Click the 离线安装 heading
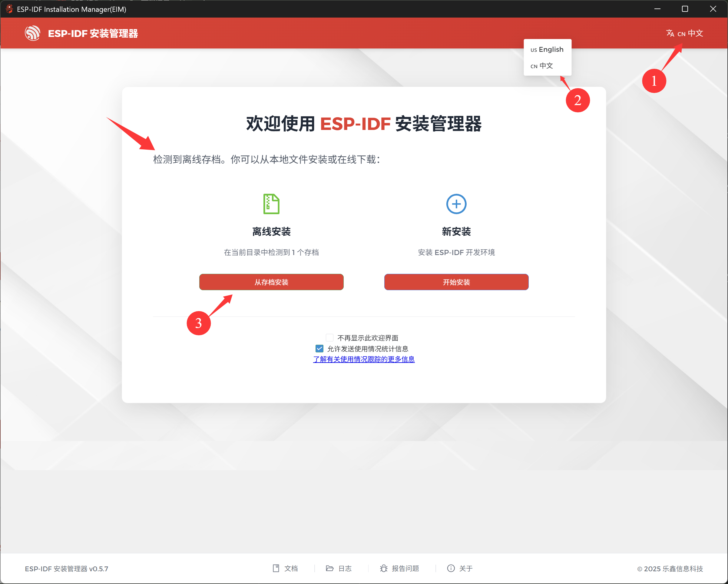 click(271, 231)
